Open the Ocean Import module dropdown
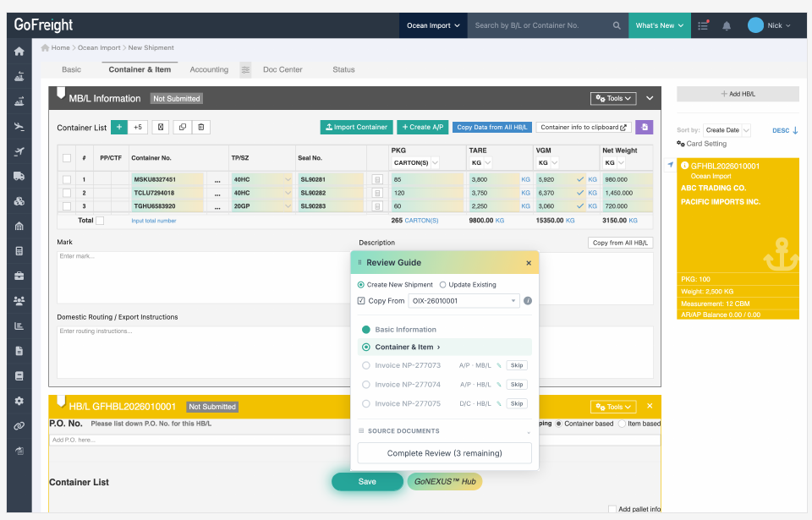The height and width of the screenshot is (520, 812). coord(433,25)
